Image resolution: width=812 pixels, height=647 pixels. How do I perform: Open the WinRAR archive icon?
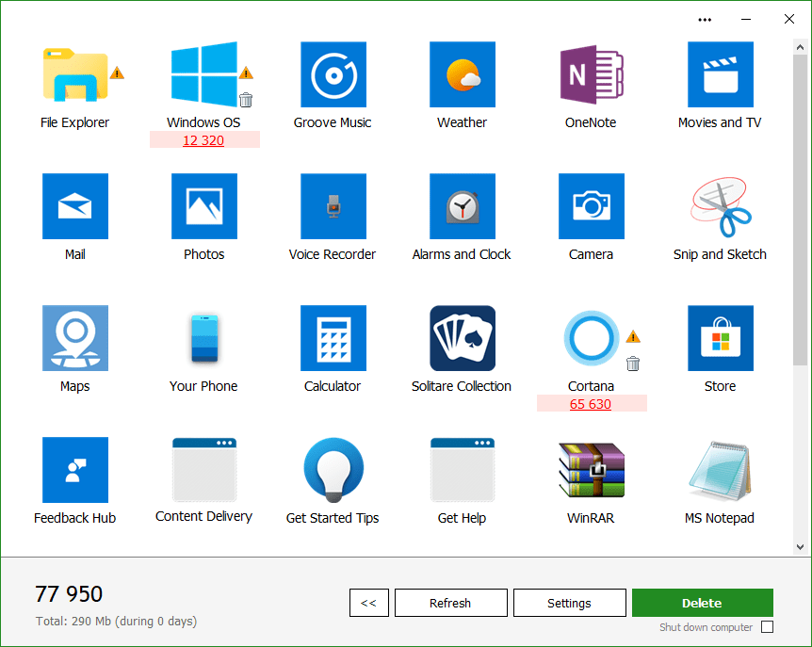pos(591,469)
